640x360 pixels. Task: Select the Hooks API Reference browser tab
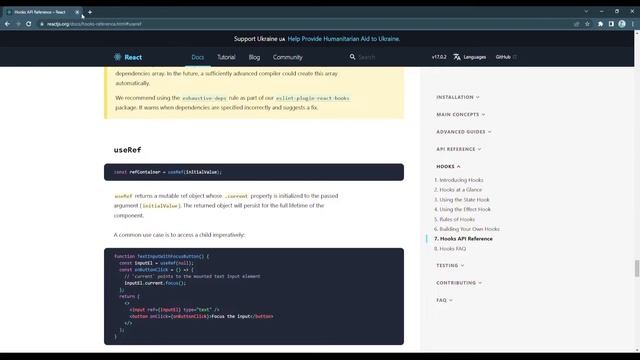(41, 12)
